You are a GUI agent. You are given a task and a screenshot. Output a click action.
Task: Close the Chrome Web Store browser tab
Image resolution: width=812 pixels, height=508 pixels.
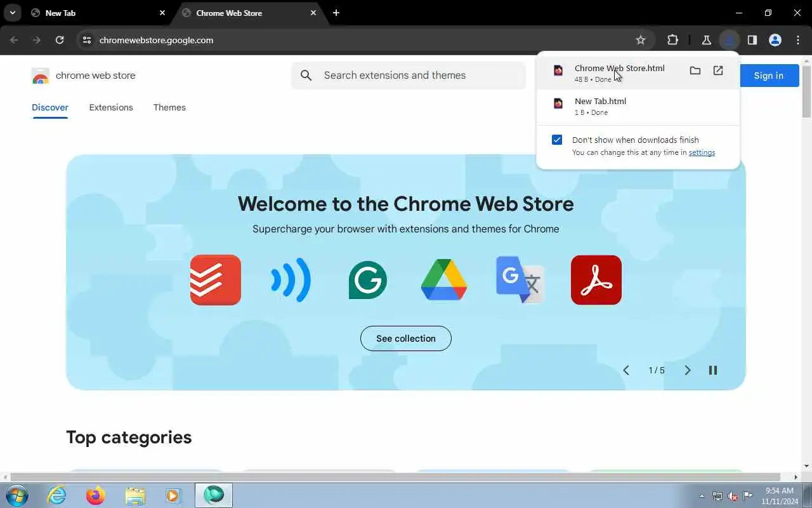click(313, 13)
